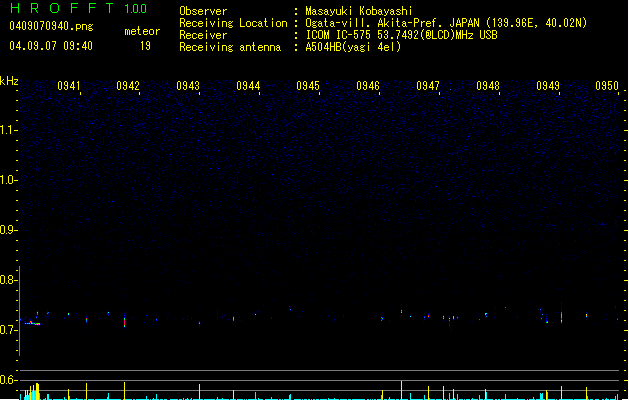
Task: Click the 0.8 kHz axis label
Action: click(8, 280)
